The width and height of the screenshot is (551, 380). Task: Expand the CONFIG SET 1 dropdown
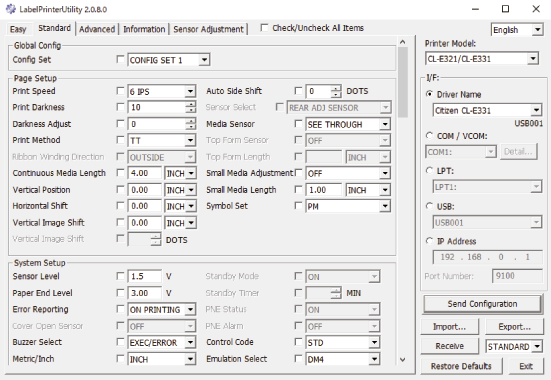pyautogui.click(x=169, y=60)
